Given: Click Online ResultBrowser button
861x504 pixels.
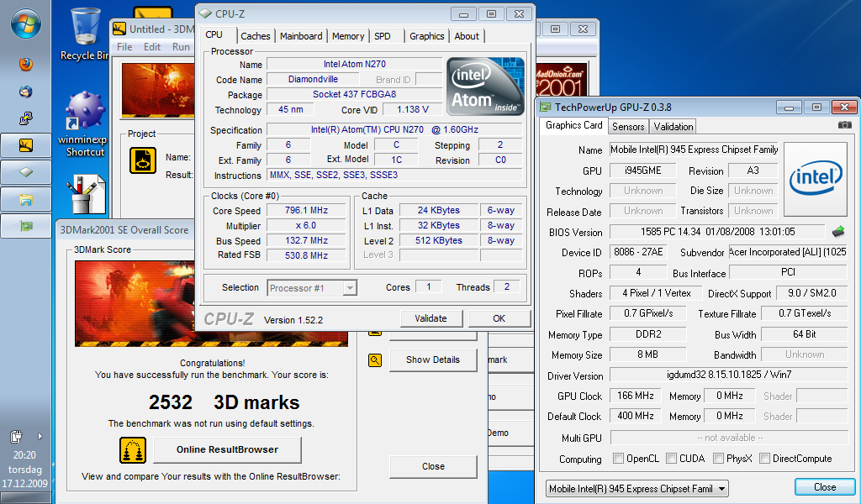Looking at the screenshot, I should point(227,449).
